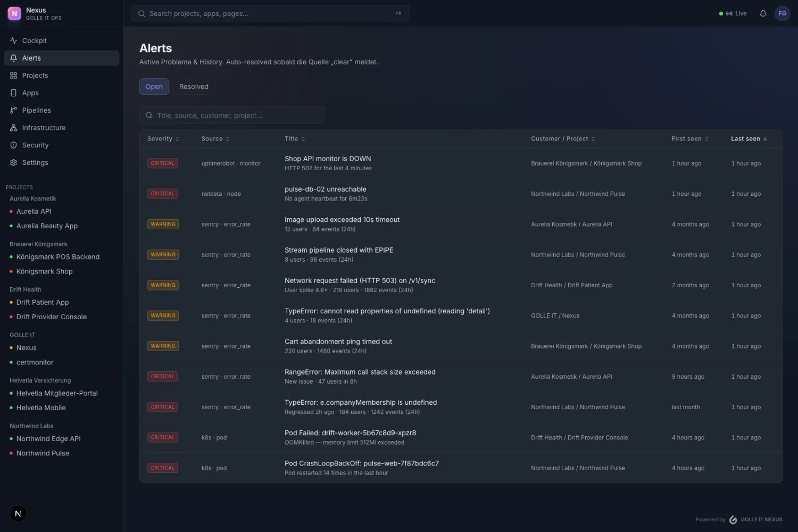Click Drift Health / Drift Patient App cell

click(572, 285)
